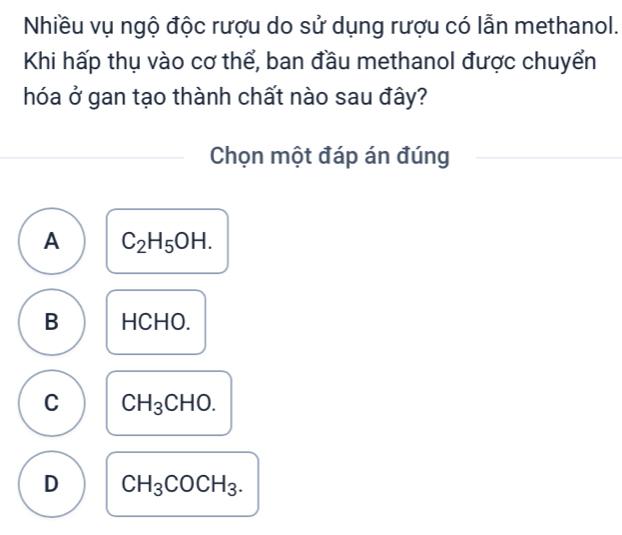Click question line 'hóa ở gan tạo thành'
The height and width of the screenshot is (535, 622).
pyautogui.click(x=223, y=103)
